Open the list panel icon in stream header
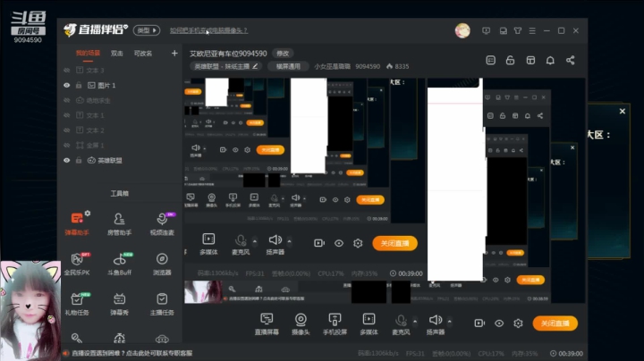Screen dimensions: 644x361 point(490,60)
